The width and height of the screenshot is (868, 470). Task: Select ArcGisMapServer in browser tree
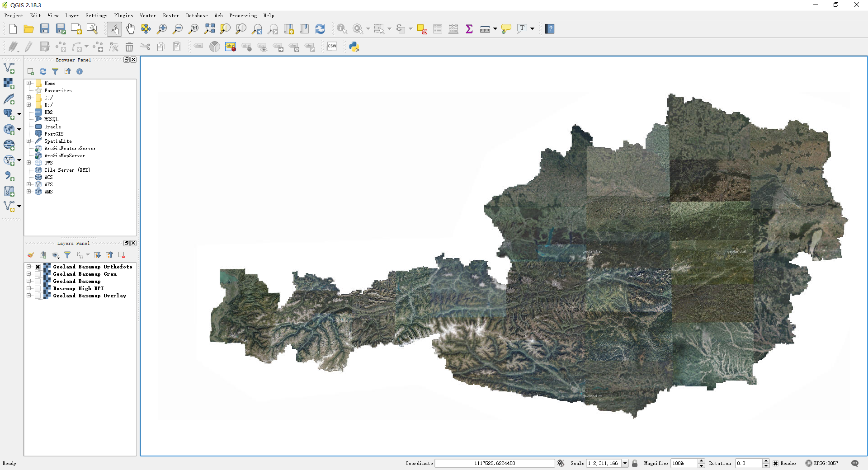[x=65, y=155]
